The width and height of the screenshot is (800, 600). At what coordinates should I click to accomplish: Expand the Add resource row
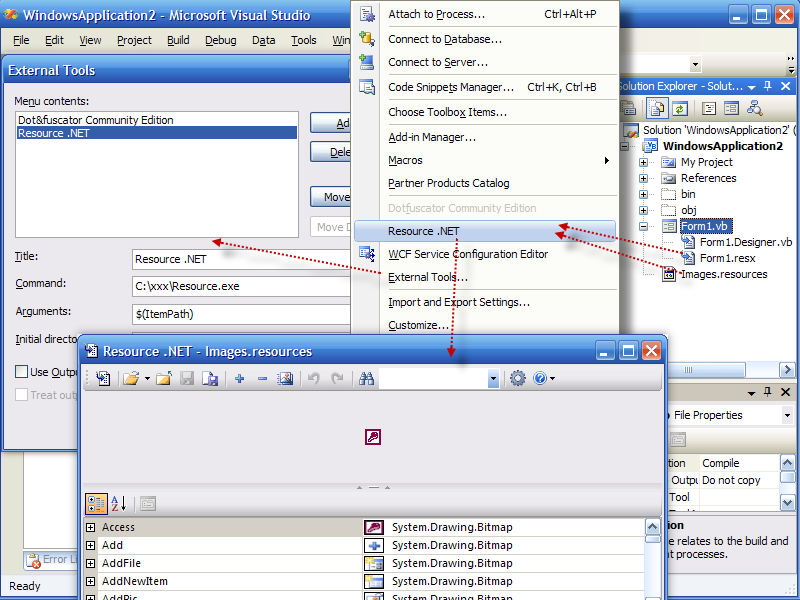point(90,545)
